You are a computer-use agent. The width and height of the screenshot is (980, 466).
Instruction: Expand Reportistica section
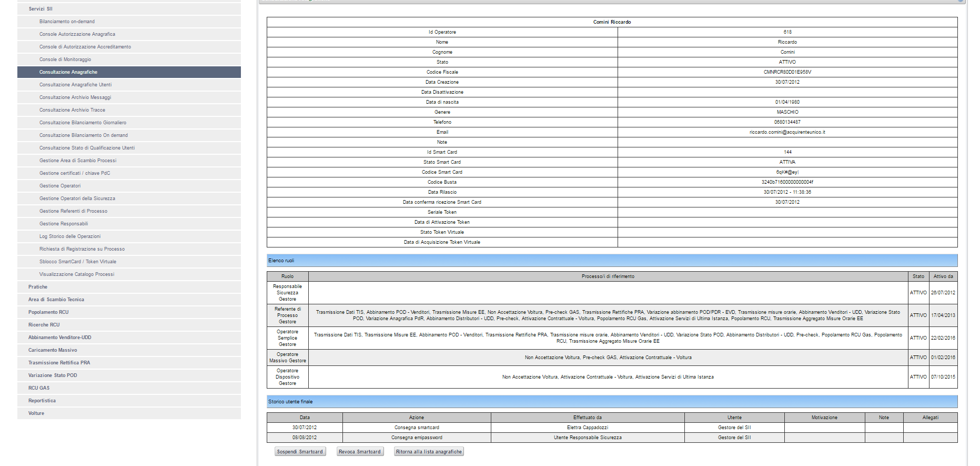129,401
